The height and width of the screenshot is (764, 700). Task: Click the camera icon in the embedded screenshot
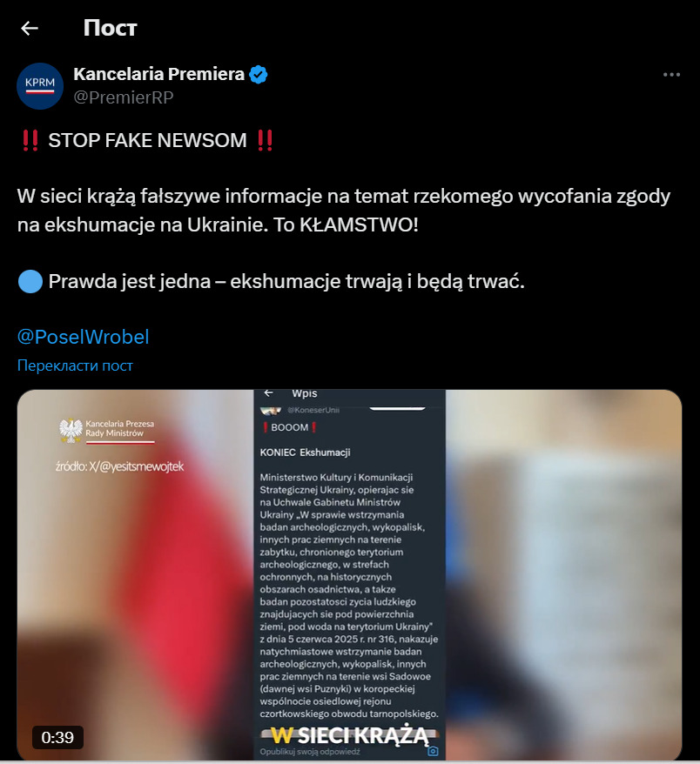point(433,751)
